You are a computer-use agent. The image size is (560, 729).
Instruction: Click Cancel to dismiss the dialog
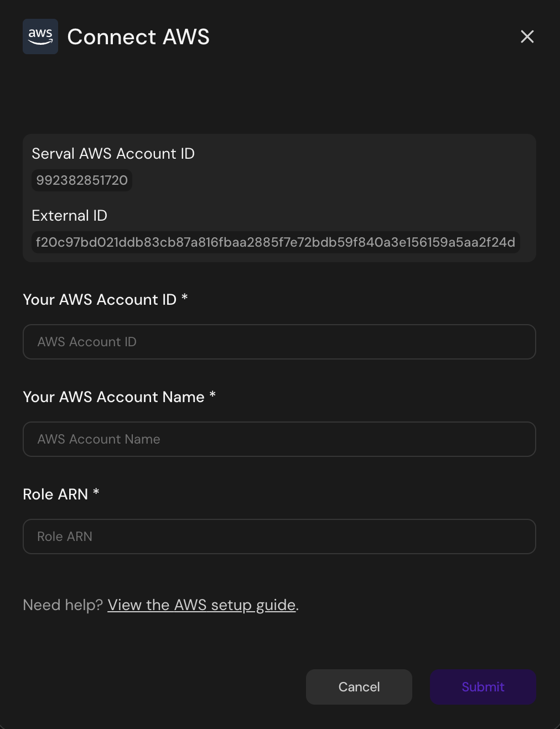(x=359, y=686)
